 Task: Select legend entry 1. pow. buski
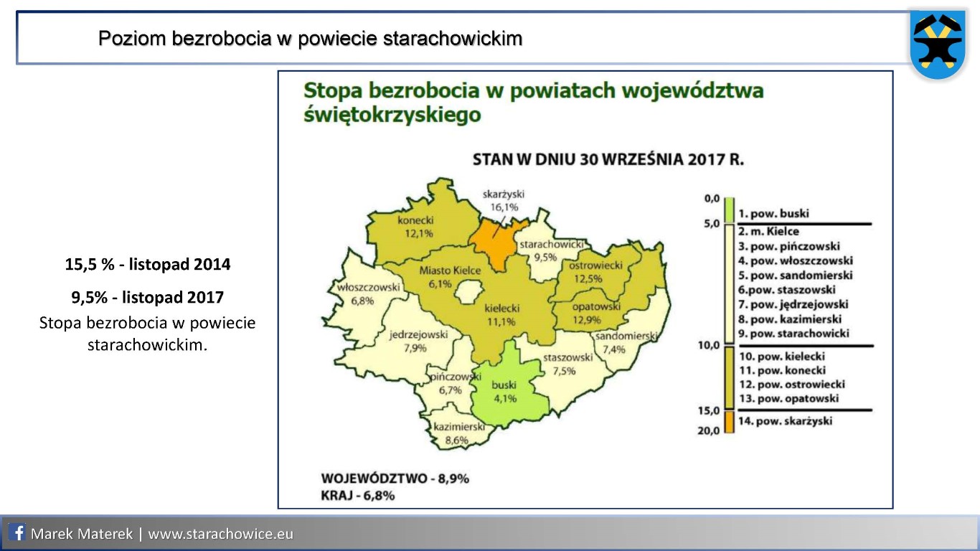point(773,214)
